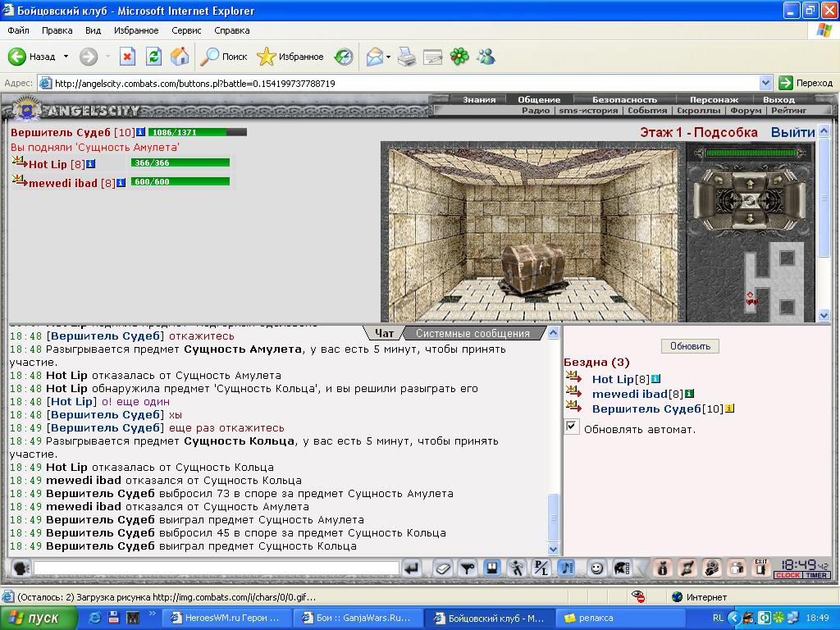Viewport: 840px width, 630px height.
Task: Open the Избранное menu in the menu bar
Action: (x=136, y=30)
